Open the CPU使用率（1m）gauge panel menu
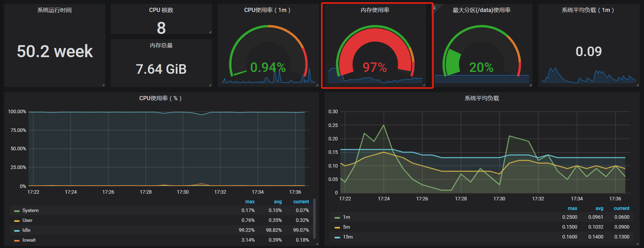This screenshot has width=644, height=248. pos(267,10)
